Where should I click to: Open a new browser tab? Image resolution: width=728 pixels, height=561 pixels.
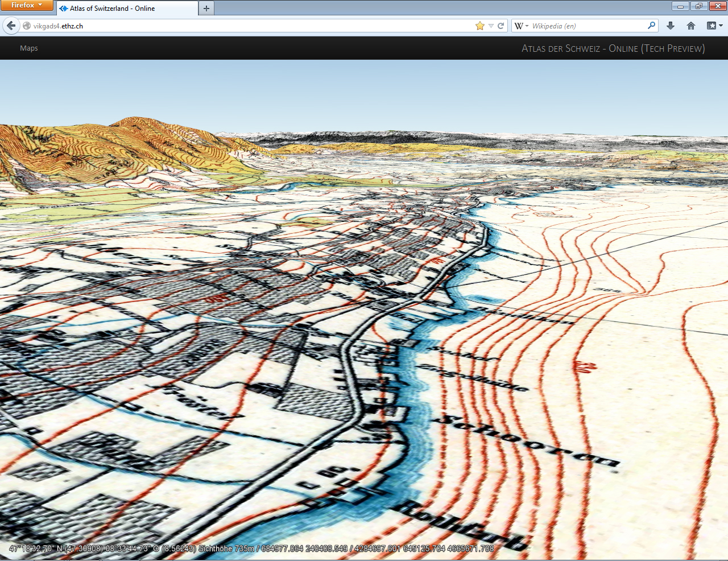click(x=206, y=9)
